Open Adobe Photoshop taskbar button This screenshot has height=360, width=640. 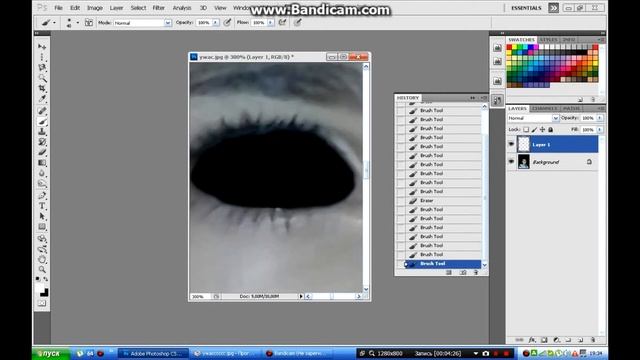point(154,353)
